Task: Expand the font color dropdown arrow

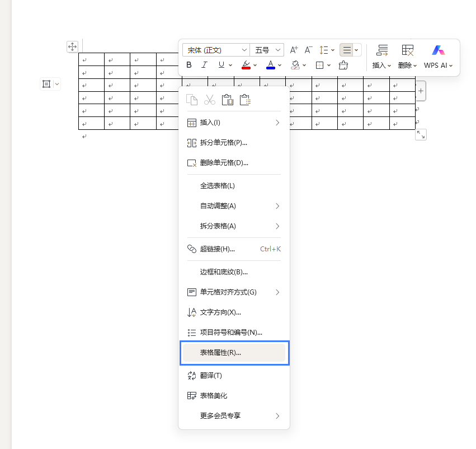Action: (x=280, y=66)
